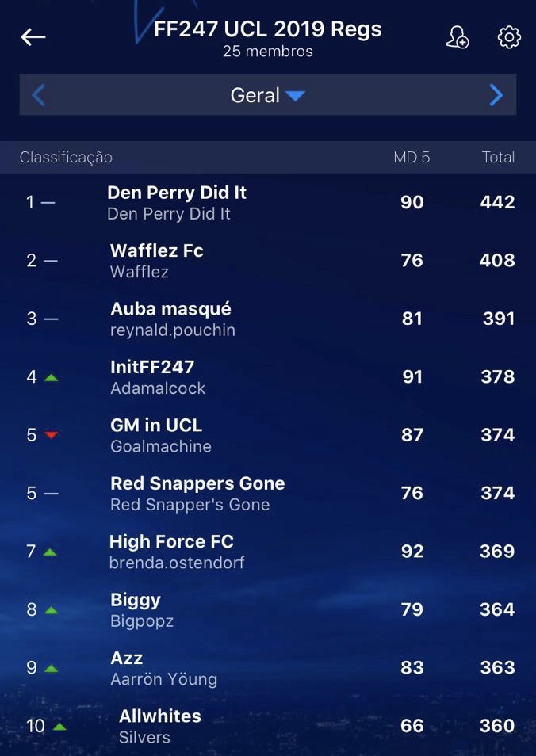Open league settings gear icon
The height and width of the screenshot is (756, 536).
pyautogui.click(x=509, y=37)
